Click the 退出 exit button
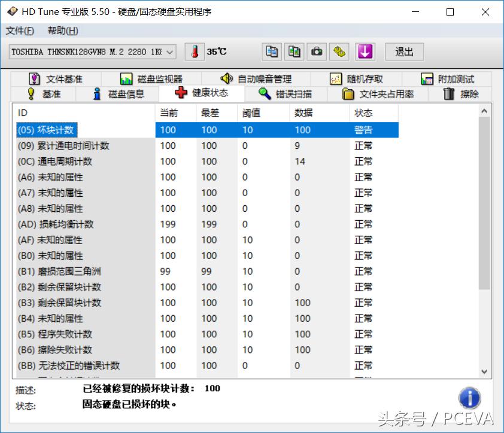This screenshot has height=433, width=504. [404, 52]
